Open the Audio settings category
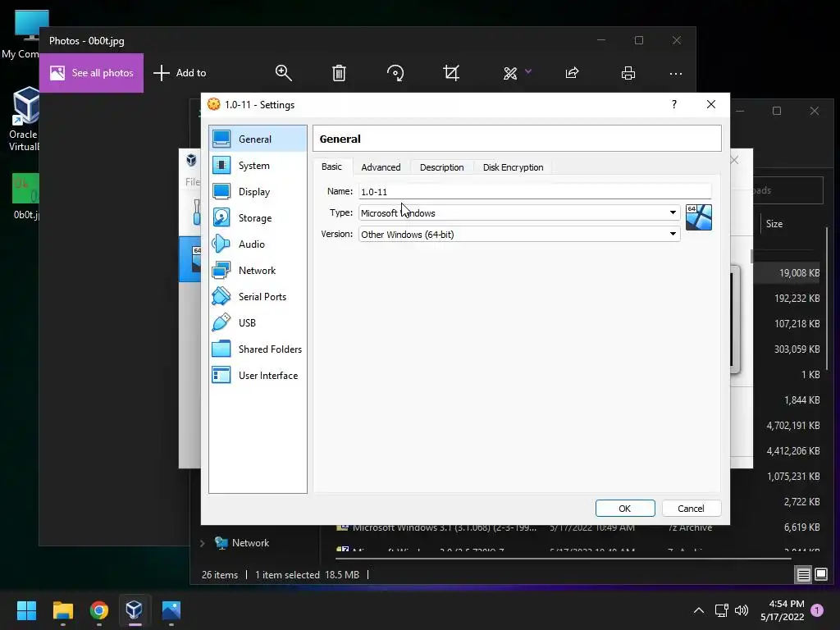 click(258, 244)
